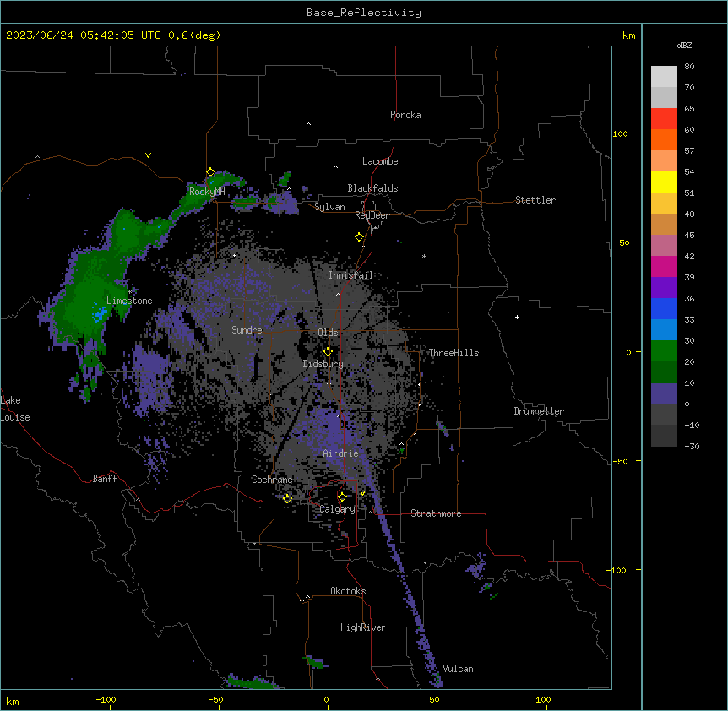Click the km unit label at bottom left
Screen dimensions: 728x711
[13, 701]
